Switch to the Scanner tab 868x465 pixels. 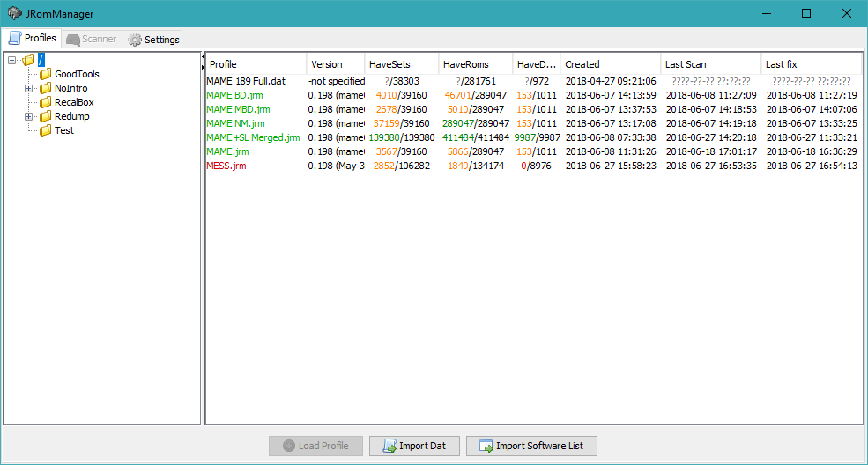coord(92,40)
